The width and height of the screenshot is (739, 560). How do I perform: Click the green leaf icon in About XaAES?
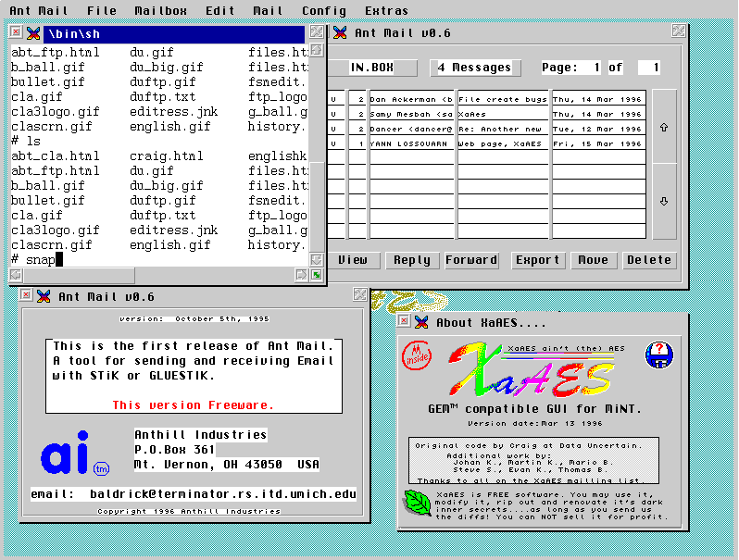coord(417,504)
